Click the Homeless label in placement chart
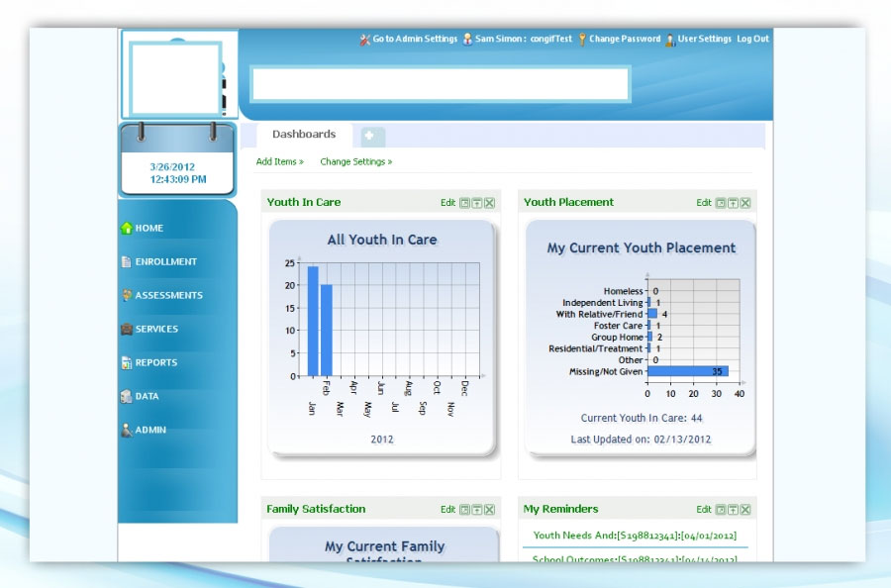 click(624, 291)
